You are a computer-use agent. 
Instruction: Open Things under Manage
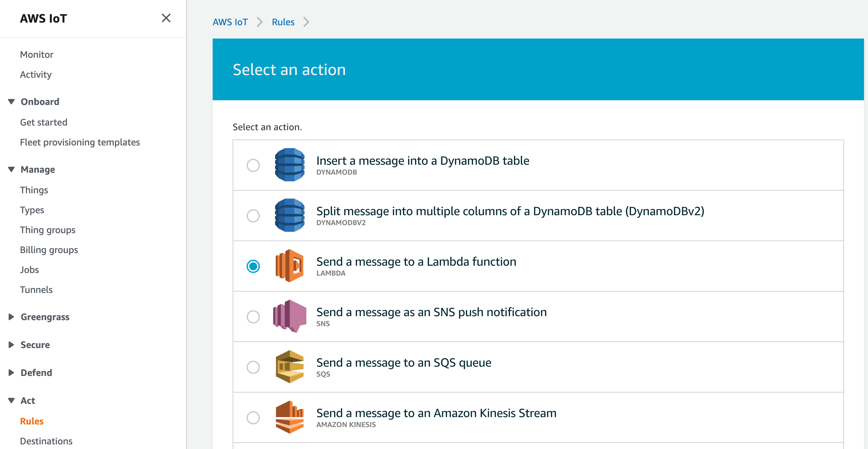click(34, 190)
